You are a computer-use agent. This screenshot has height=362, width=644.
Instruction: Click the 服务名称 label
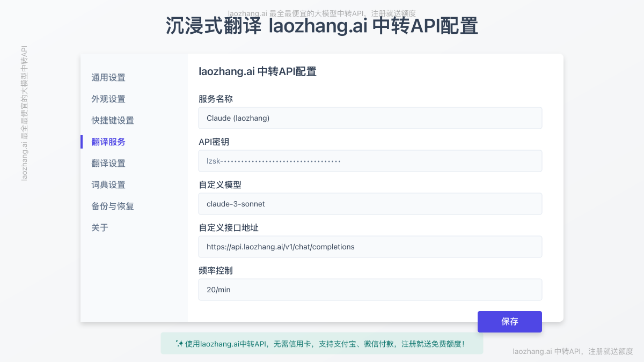(216, 99)
